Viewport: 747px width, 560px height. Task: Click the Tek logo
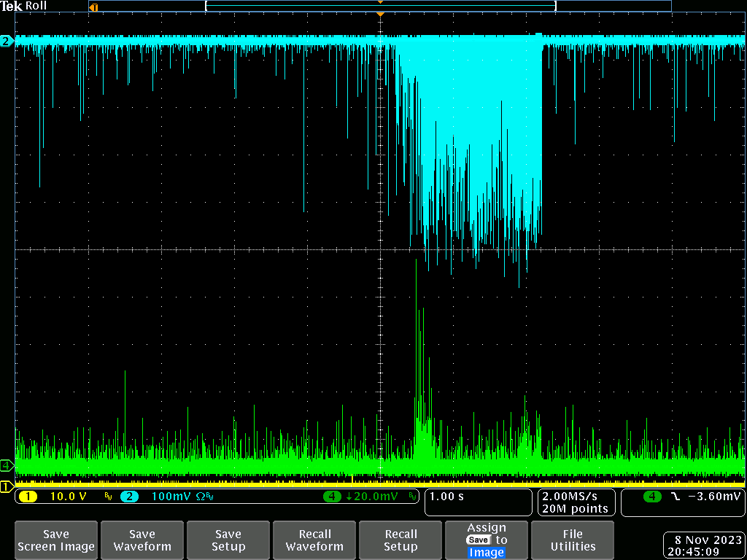(x=12, y=6)
